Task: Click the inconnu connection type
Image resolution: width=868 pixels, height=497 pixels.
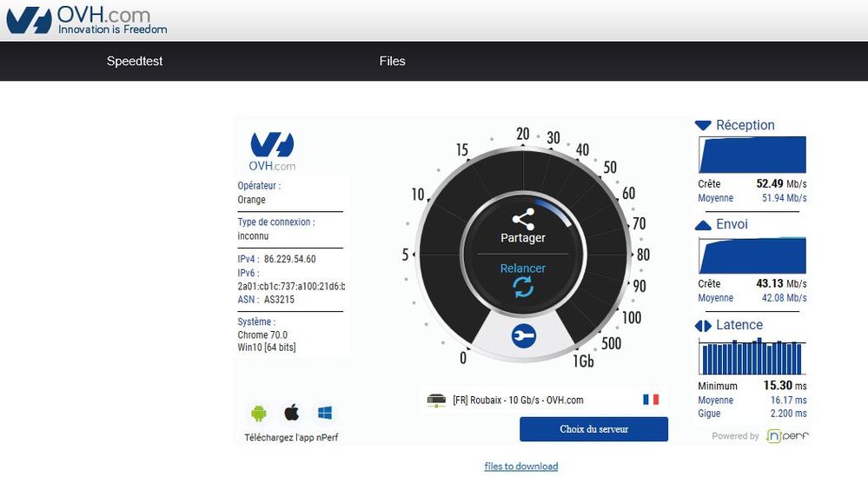Action: [253, 235]
